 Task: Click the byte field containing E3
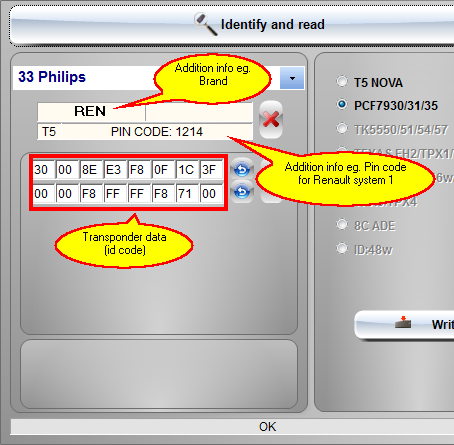pos(115,170)
